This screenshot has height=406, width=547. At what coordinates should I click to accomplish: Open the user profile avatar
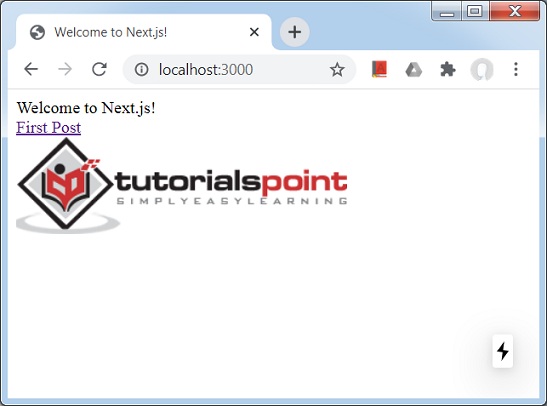click(x=482, y=69)
